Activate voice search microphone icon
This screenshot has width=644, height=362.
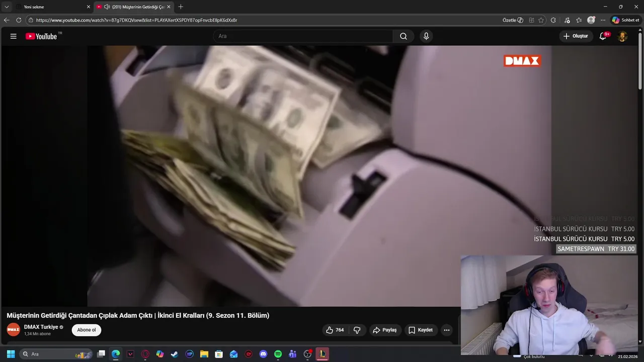pos(426,36)
